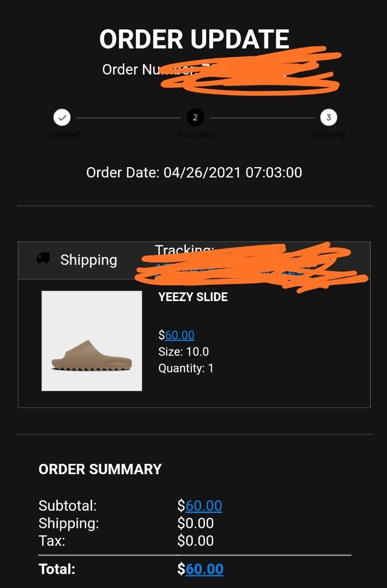
Task: Click the ORDER SUMMARY heading
Action: pos(100,469)
